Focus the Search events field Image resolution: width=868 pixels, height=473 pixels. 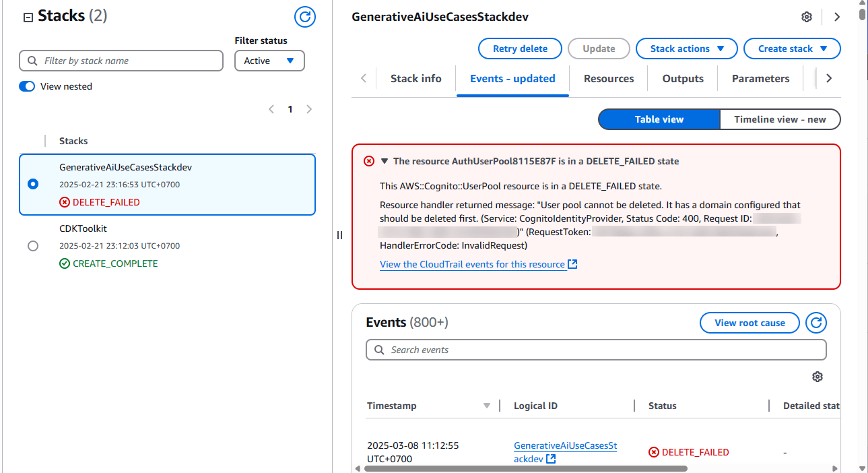596,350
